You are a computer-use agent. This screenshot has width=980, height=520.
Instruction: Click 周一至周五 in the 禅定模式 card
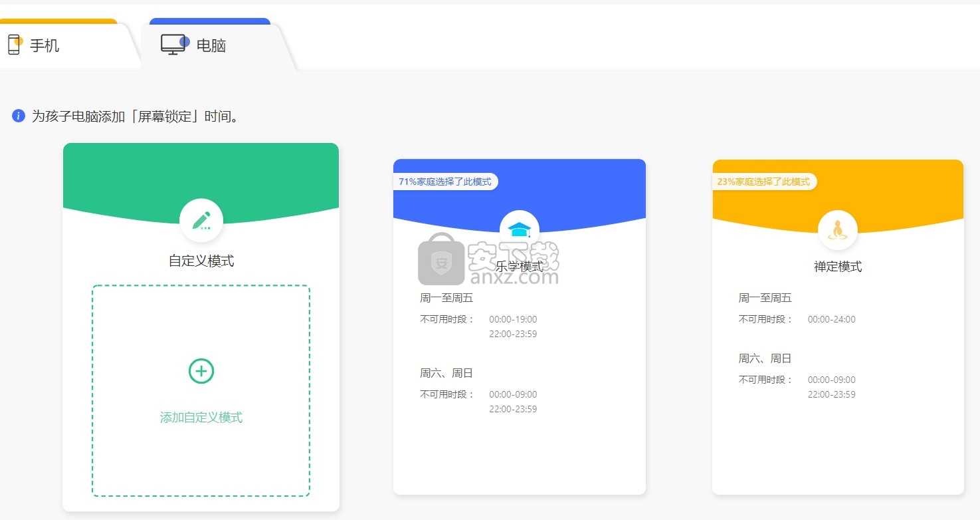click(765, 298)
